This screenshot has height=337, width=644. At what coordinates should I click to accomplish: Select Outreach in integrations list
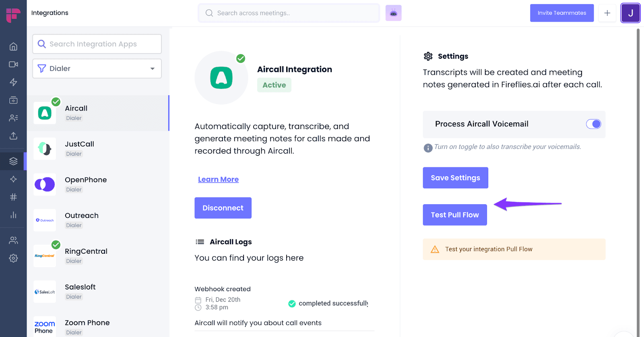[x=98, y=220]
